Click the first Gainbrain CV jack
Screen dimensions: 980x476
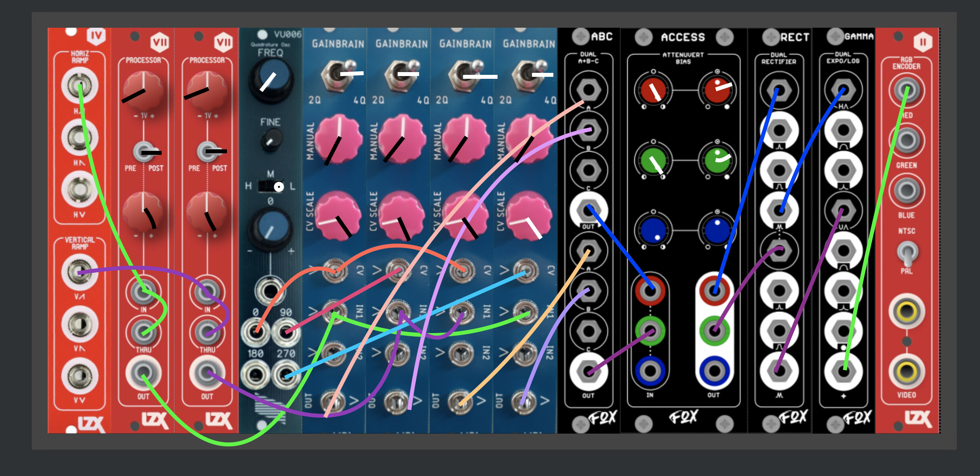click(x=335, y=271)
